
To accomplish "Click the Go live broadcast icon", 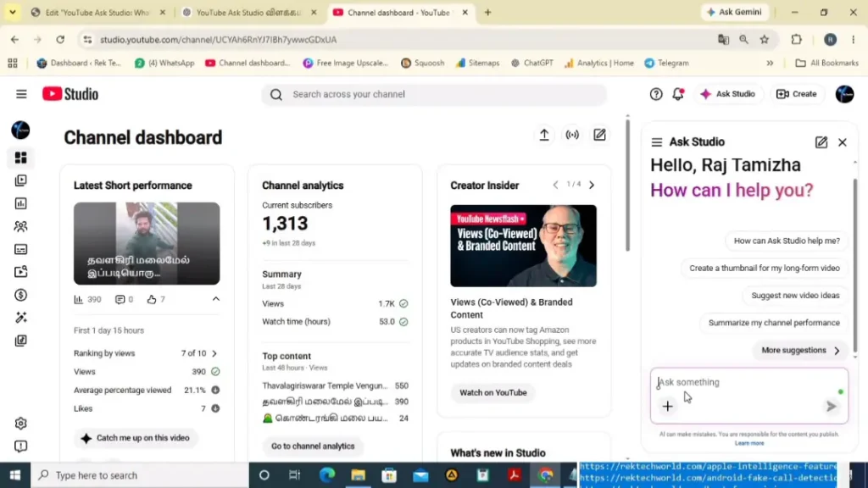I will click(x=572, y=135).
